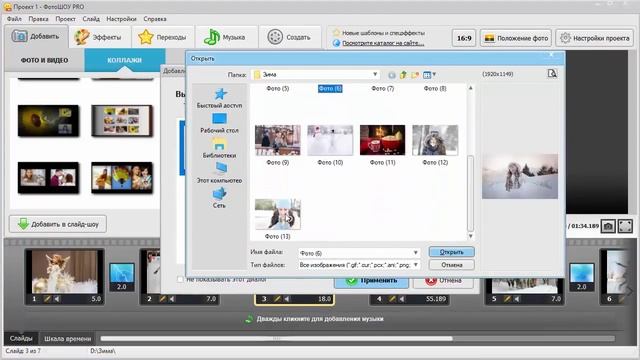This screenshot has height=360, width=640.
Task: Click the 16:9 aspect ratio button
Action: [464, 38]
